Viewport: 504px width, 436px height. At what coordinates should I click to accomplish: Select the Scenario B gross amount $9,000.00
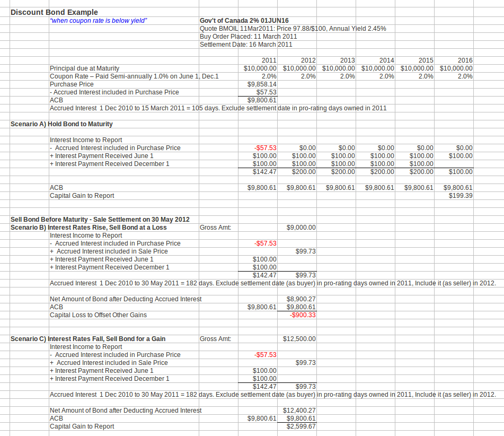(x=301, y=228)
